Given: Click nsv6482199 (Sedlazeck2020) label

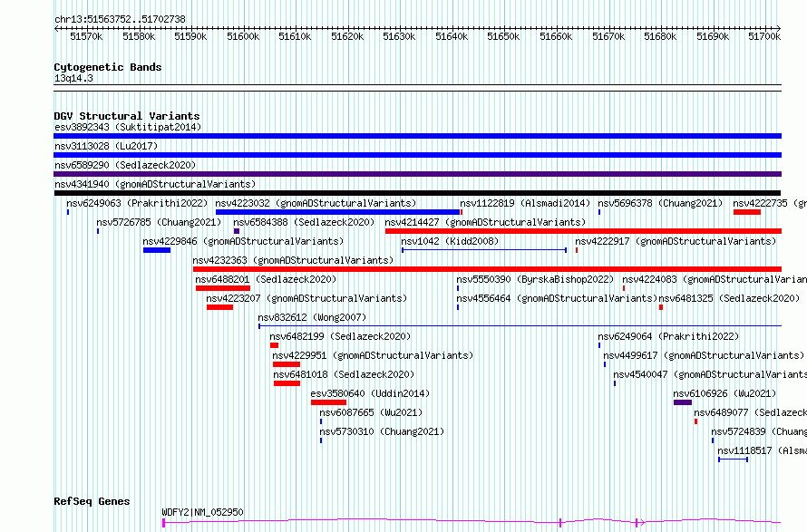Looking at the screenshot, I should (340, 336).
